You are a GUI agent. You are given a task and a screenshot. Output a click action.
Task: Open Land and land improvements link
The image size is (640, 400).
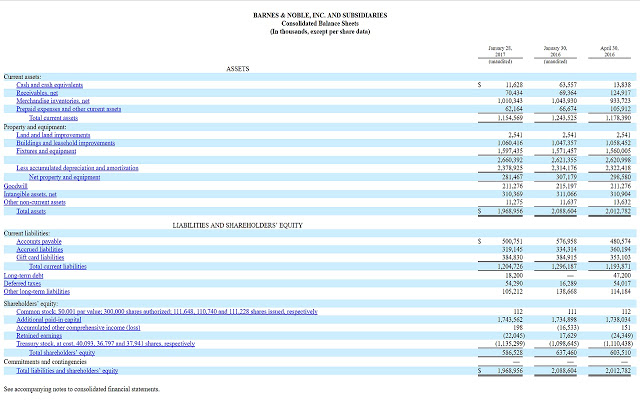pos(53,135)
